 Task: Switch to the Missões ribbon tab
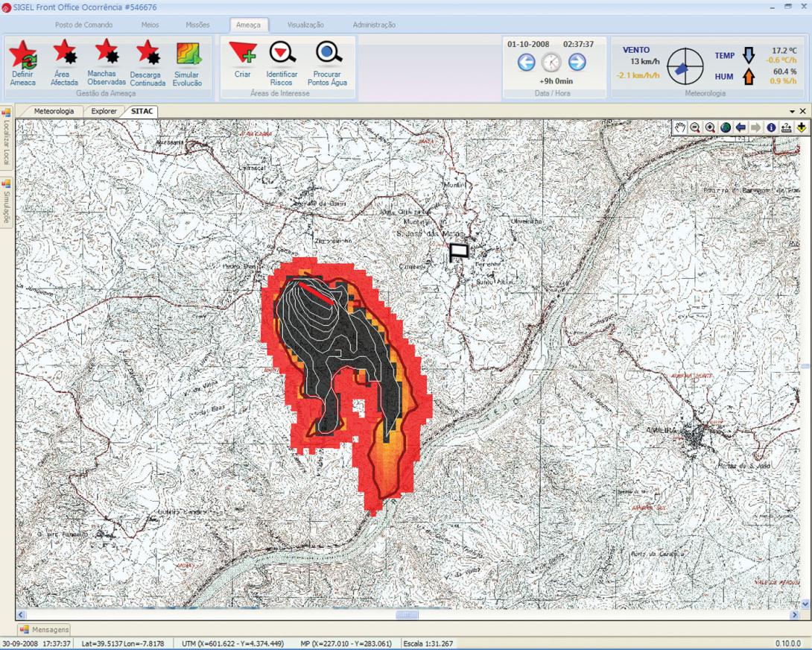[198, 25]
